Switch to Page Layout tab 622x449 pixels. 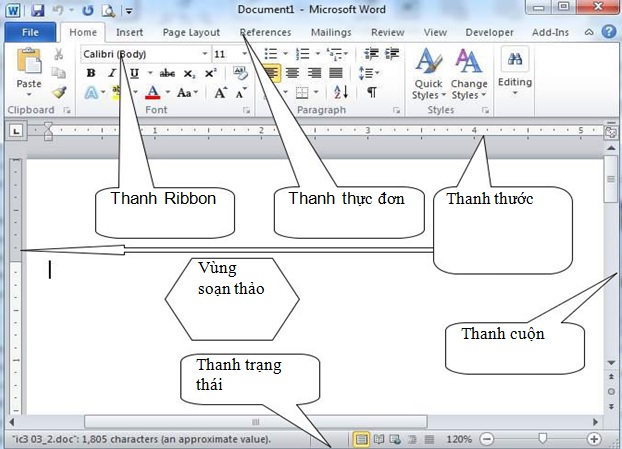point(191,33)
